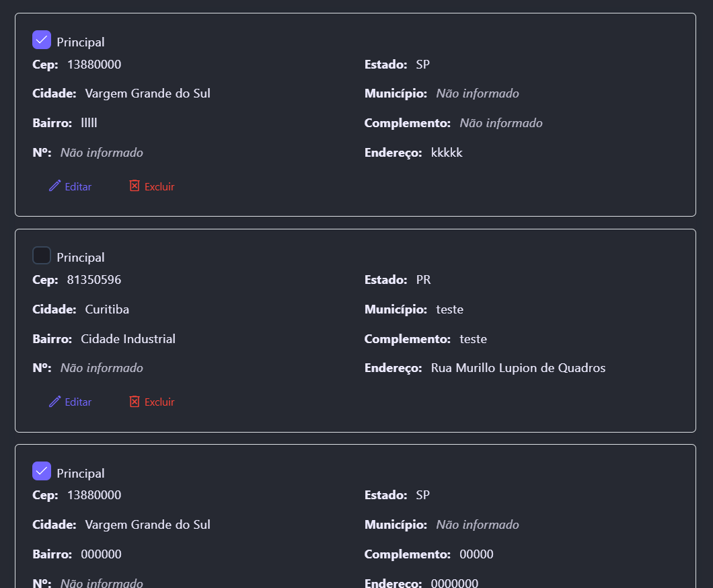Click the Endereço value kkkkk

(447, 153)
